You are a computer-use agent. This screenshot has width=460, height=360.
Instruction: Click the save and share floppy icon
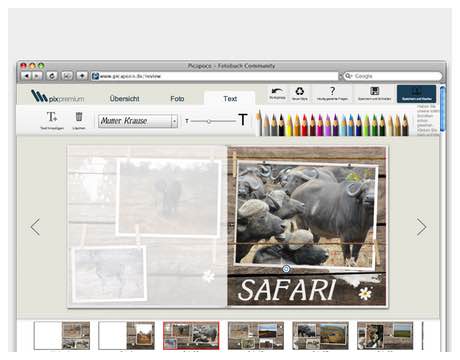375,91
